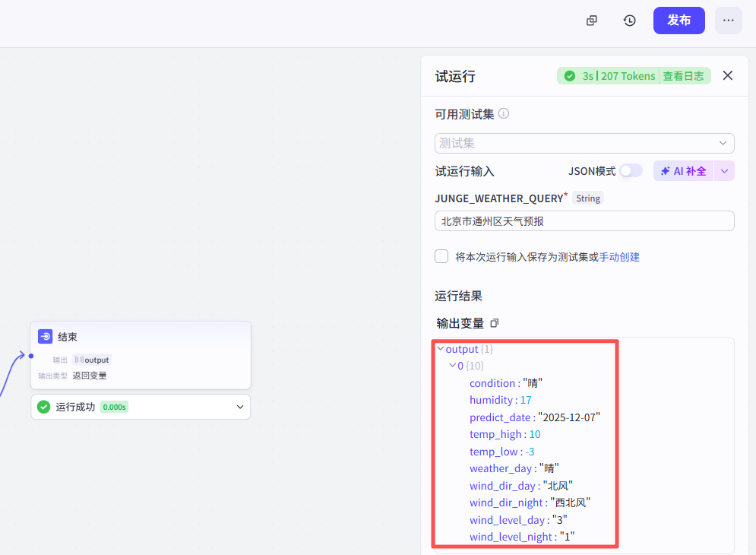Click the output variable tag in 结束 node
Image resolution: width=756 pixels, height=555 pixels.
(x=92, y=360)
